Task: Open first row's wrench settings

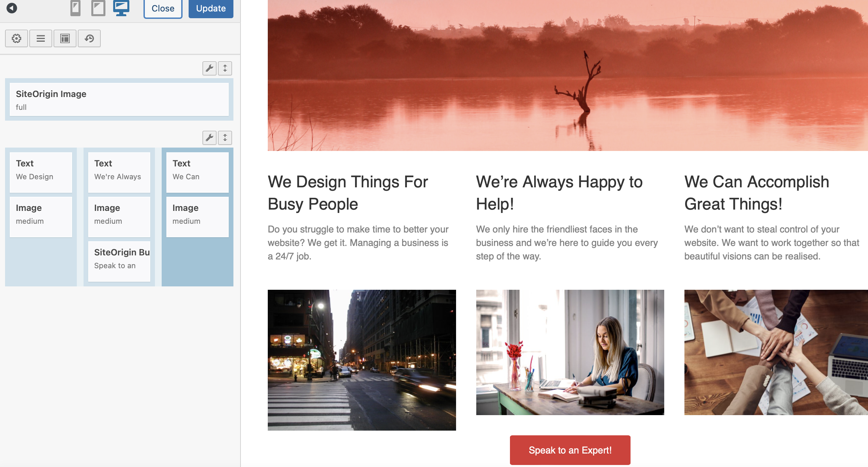Action: 209,68
